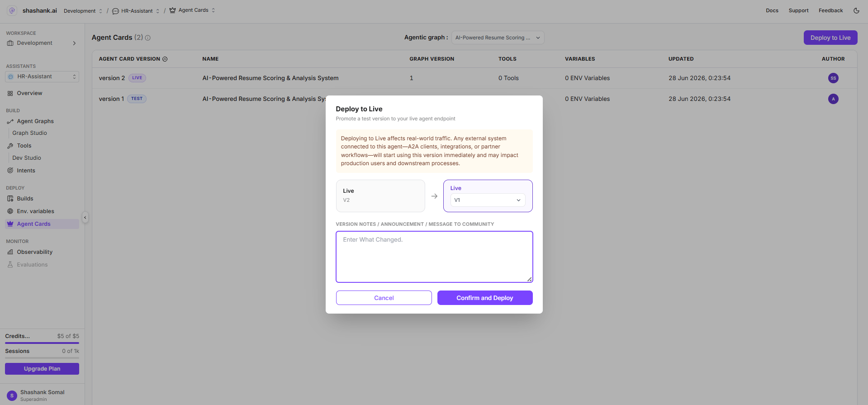This screenshot has height=405, width=868.
Task: Open the Feedback link
Action: [x=830, y=10]
